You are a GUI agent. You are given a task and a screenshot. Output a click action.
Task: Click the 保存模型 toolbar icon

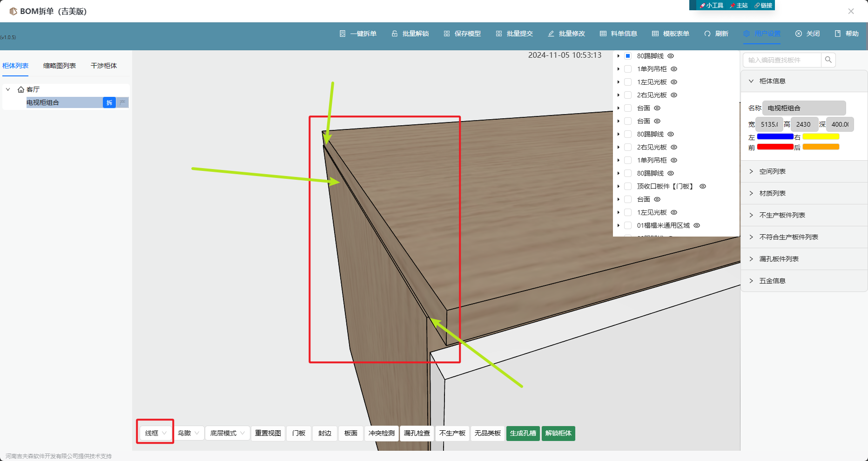[447, 34]
